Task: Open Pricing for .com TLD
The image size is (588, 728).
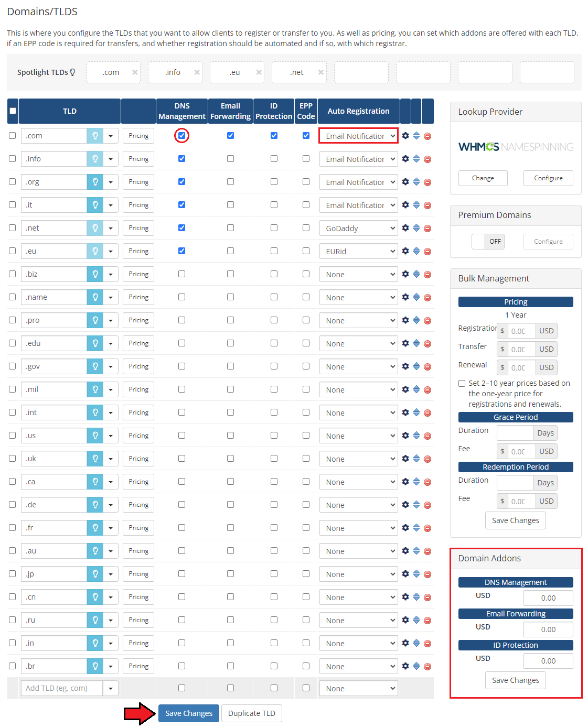Action: tap(138, 136)
